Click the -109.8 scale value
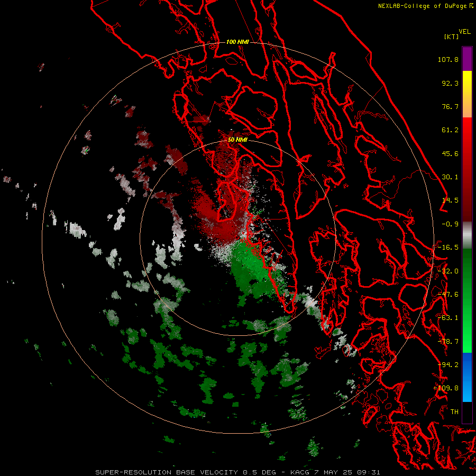The width and height of the screenshot is (476, 476). (446, 388)
